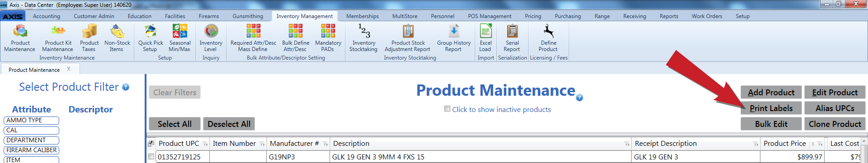Screen dimensions: 868x163
Task: Select AMMO TYPE attribute filter
Action: pyautogui.click(x=31, y=121)
